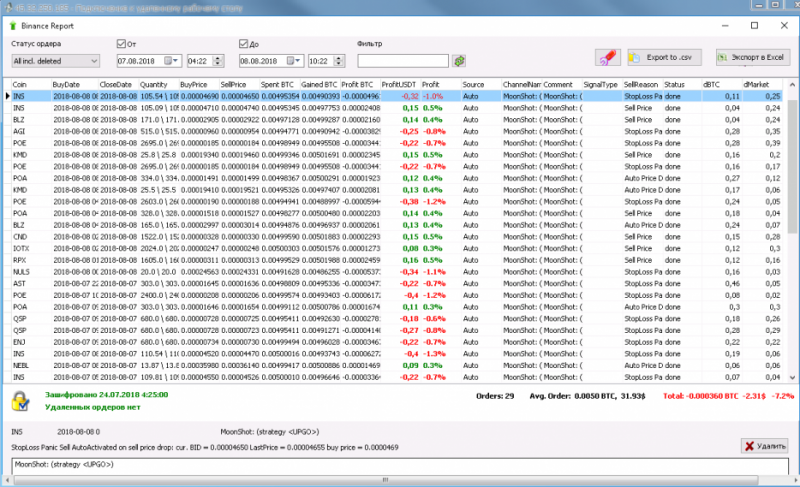This screenshot has height=487, width=800.
Task: Adjust the To time spinner
Action: coord(339,62)
